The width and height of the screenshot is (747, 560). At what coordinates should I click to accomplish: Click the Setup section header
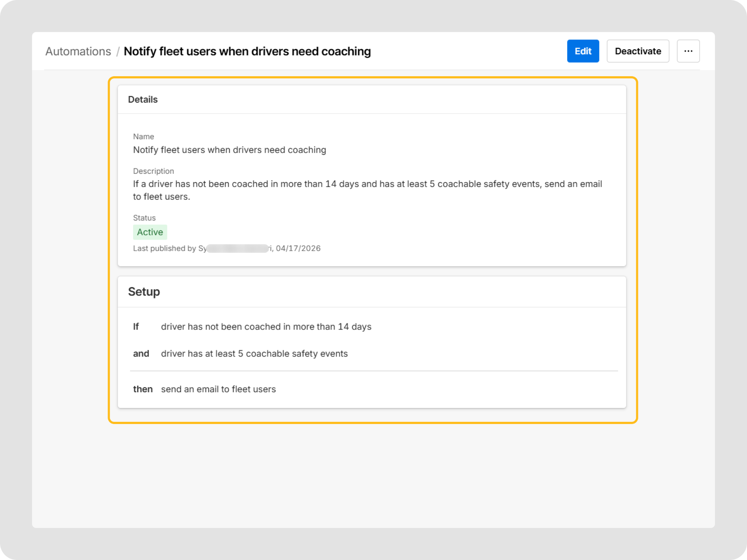click(x=144, y=292)
